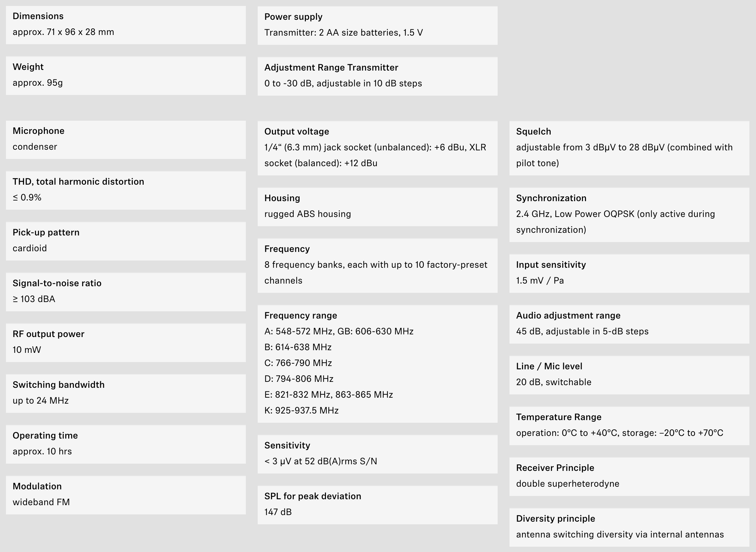Click the Temperature Range card
Screen dimensions: 756x552
[x=629, y=426]
